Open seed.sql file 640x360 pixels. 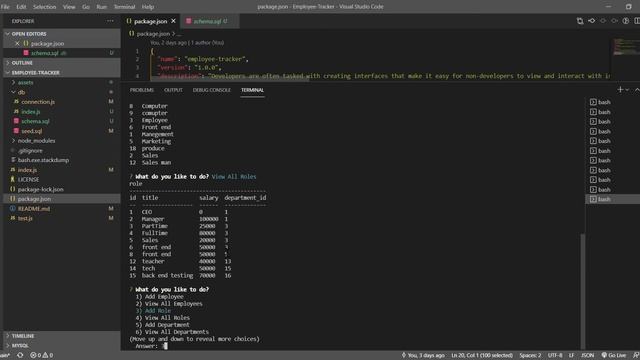(x=62, y=131)
